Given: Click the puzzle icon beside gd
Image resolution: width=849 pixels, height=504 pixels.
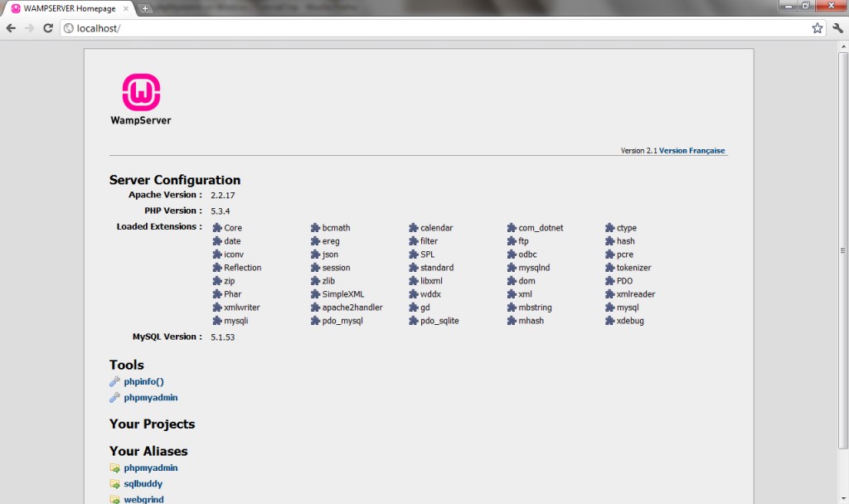Looking at the screenshot, I should pyautogui.click(x=414, y=307).
